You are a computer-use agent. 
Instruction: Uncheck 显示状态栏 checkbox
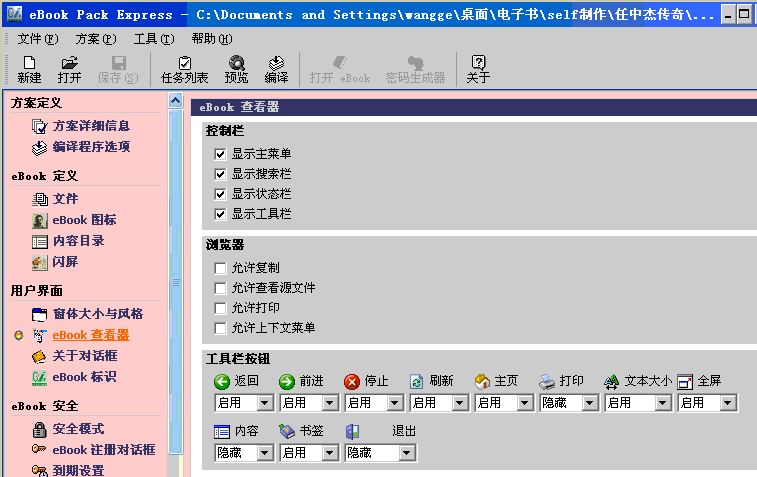coord(220,194)
